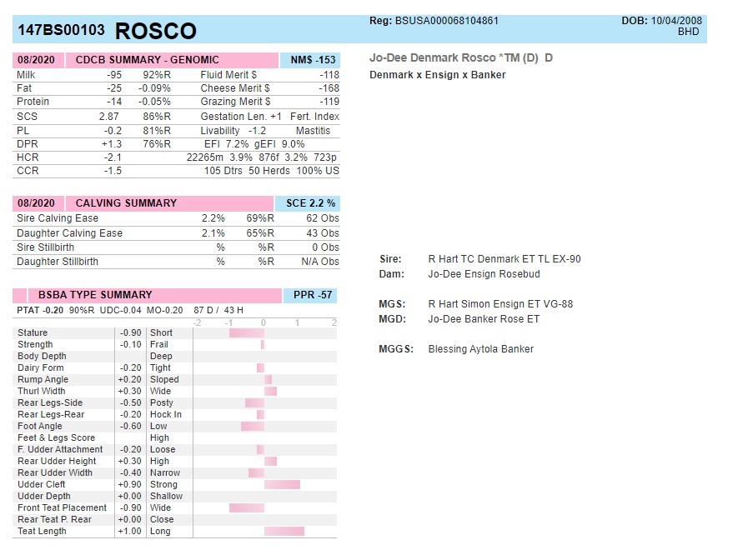733x560 pixels.
Task: Open the BSBA Type Summary header
Action: click(94, 295)
